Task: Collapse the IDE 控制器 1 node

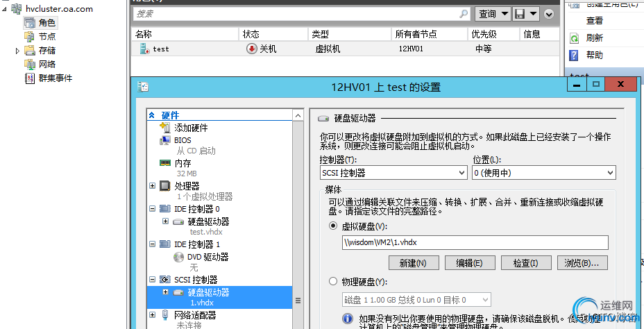Action: pos(153,244)
